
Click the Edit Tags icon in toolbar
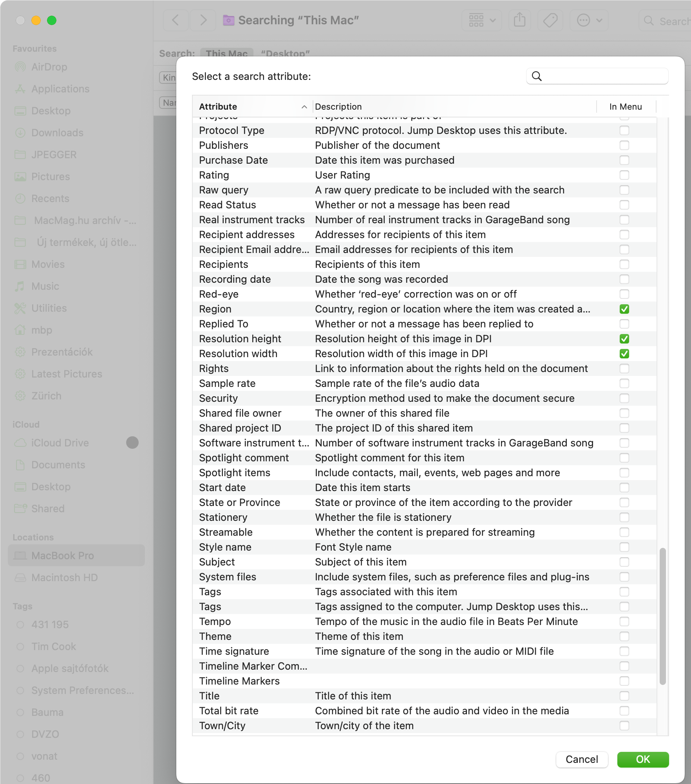point(550,20)
